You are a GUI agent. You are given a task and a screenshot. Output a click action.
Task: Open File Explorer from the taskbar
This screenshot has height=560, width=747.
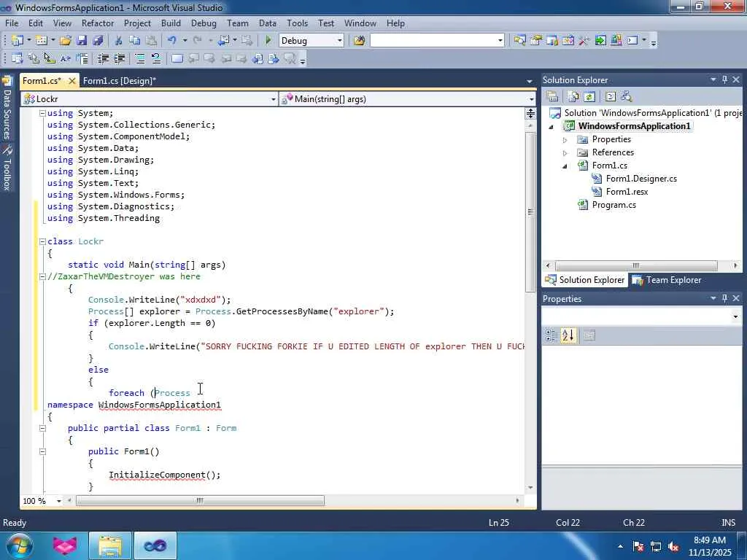click(x=110, y=545)
